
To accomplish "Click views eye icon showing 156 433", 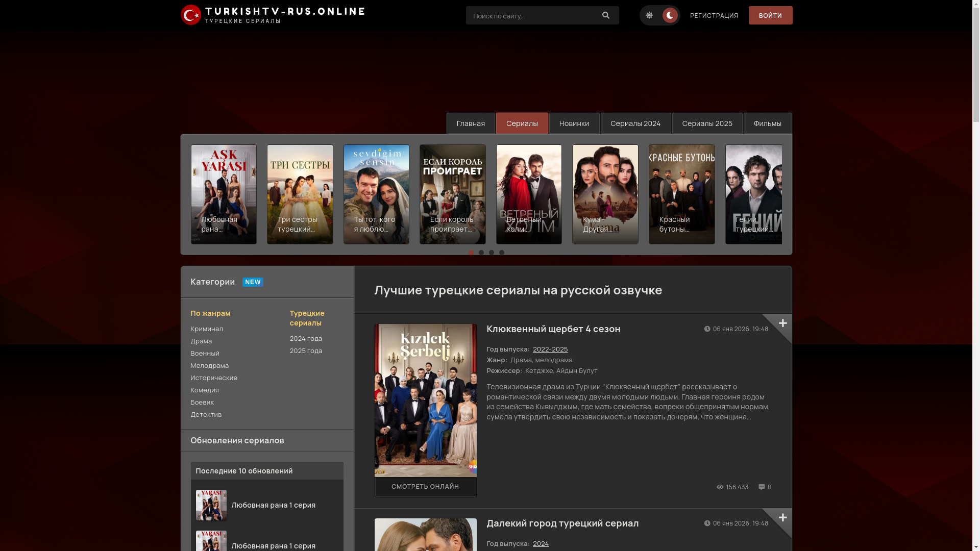I will click(720, 487).
